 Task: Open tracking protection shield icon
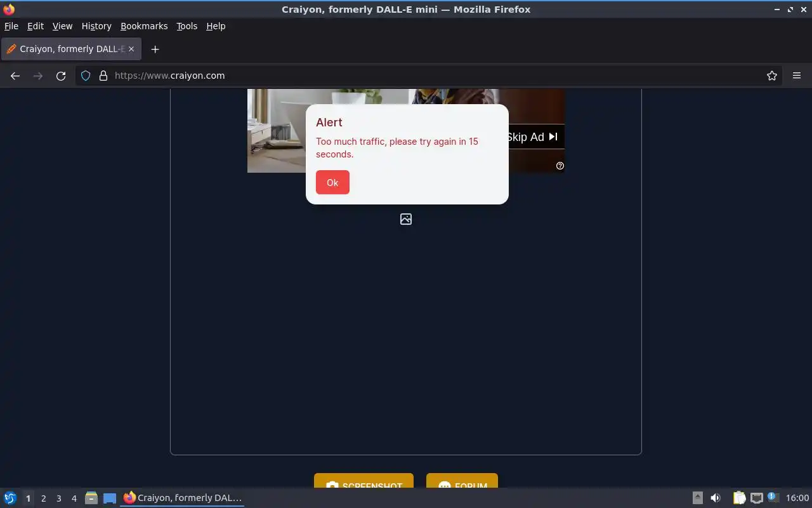[x=86, y=76]
